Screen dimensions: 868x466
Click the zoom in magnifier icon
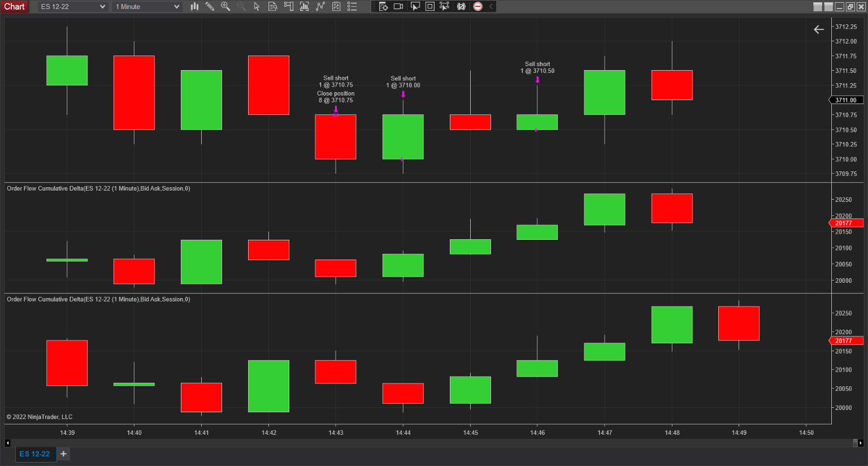[x=225, y=6]
